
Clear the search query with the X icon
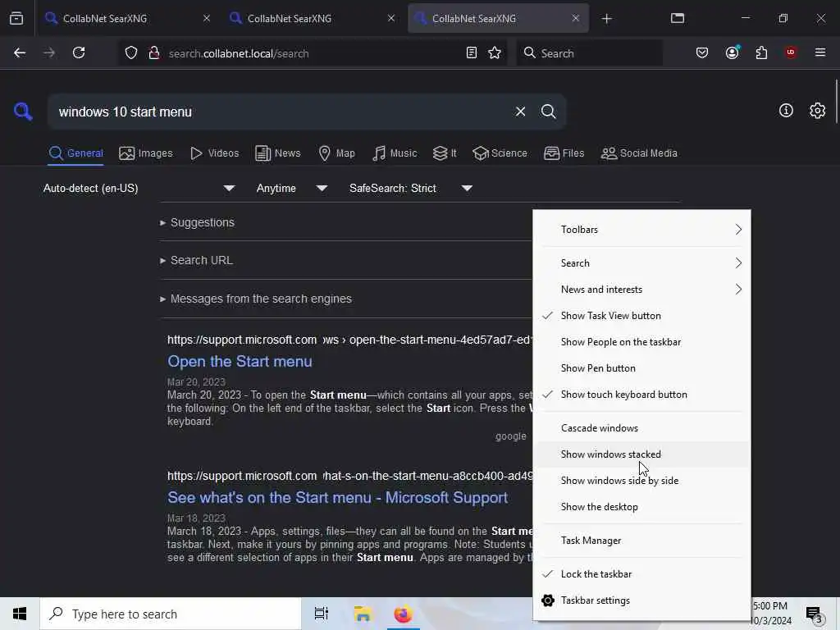520,112
